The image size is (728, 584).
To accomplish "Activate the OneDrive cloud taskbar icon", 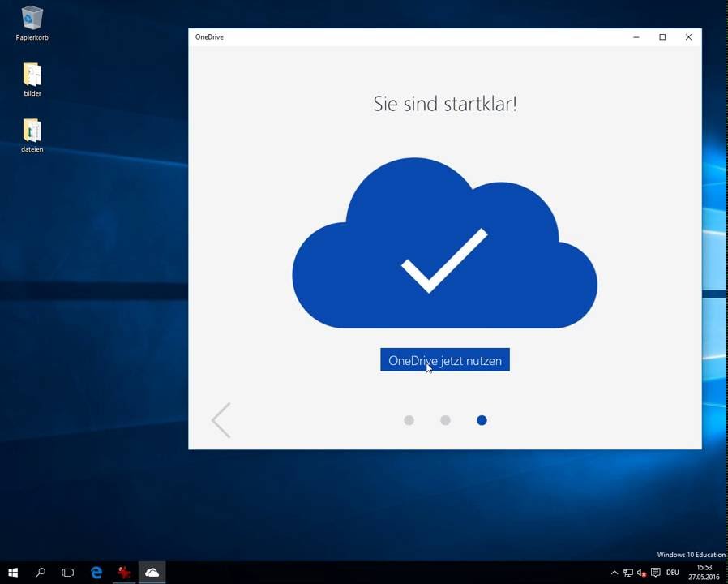I will [x=152, y=573].
